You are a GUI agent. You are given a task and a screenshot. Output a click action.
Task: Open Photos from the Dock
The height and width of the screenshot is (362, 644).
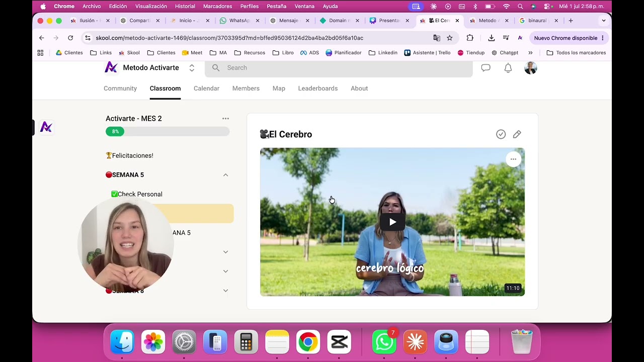click(153, 342)
